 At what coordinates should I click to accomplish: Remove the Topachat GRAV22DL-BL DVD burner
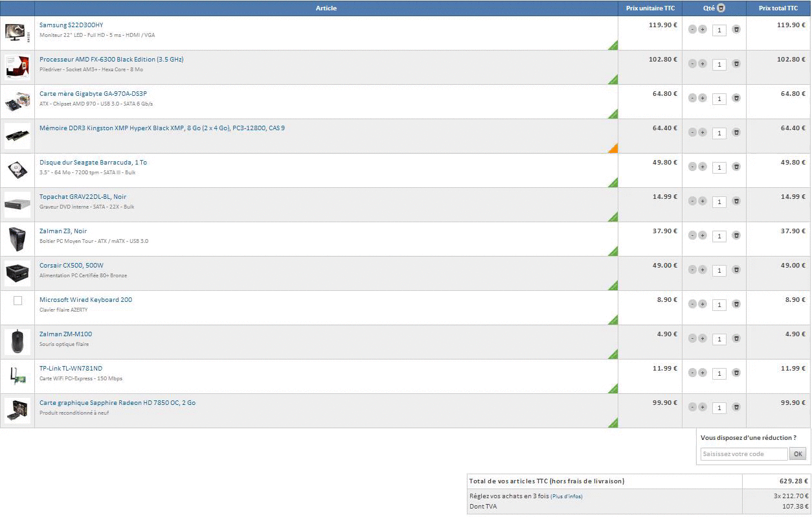coord(736,201)
